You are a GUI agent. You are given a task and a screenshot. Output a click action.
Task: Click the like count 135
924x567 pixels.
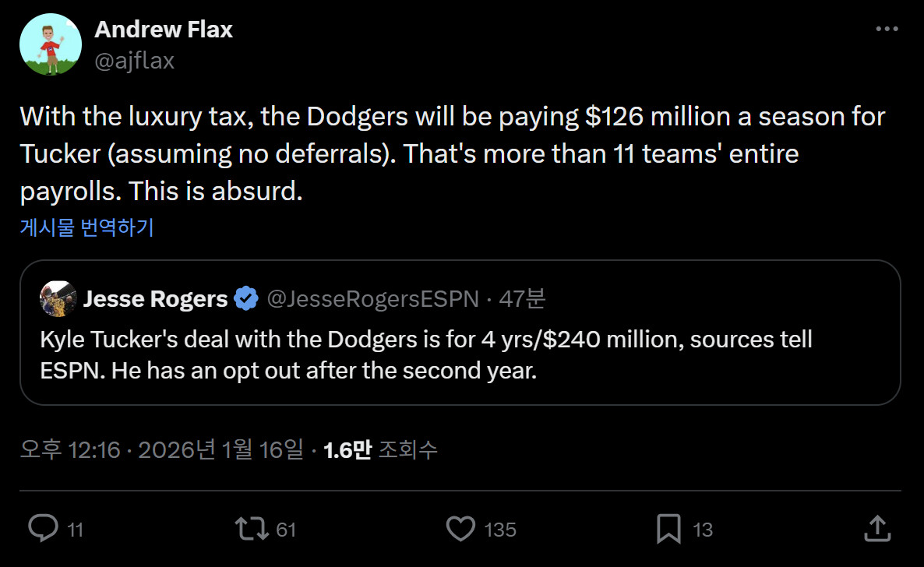tap(500, 530)
